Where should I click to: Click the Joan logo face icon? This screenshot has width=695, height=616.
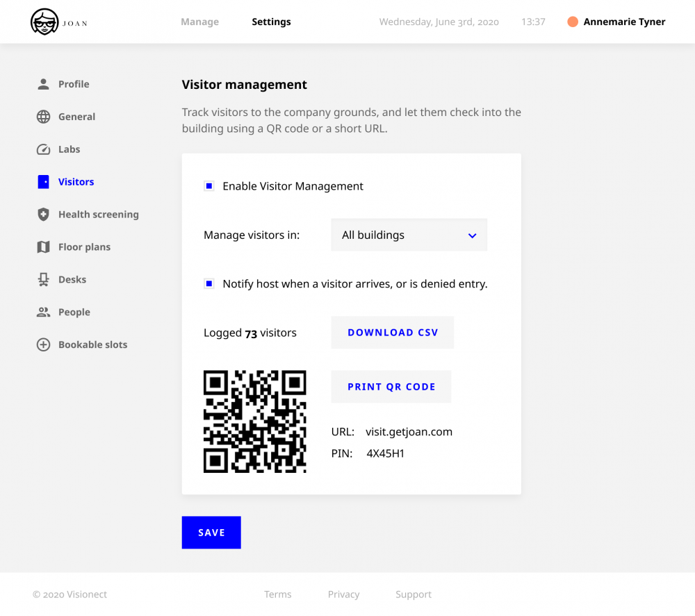[44, 22]
